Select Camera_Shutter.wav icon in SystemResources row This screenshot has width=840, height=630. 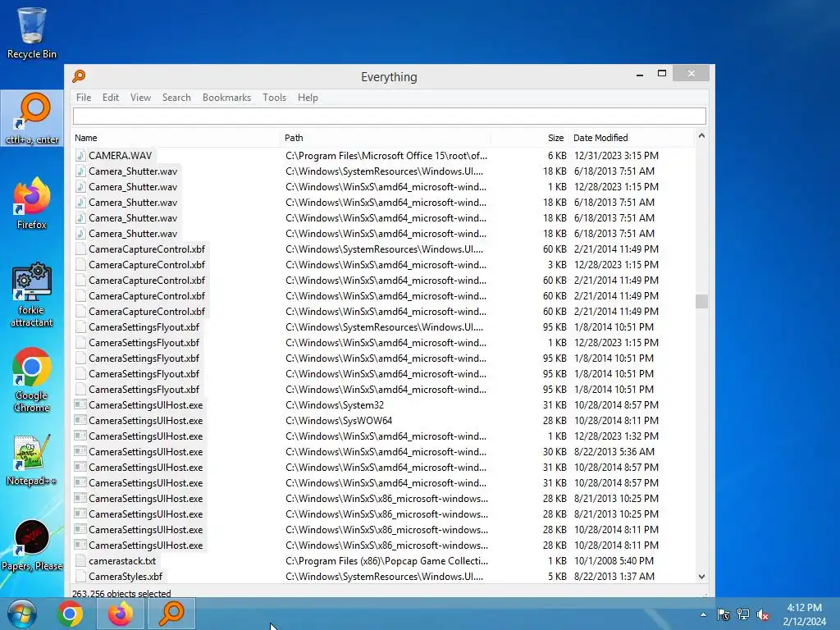point(80,171)
